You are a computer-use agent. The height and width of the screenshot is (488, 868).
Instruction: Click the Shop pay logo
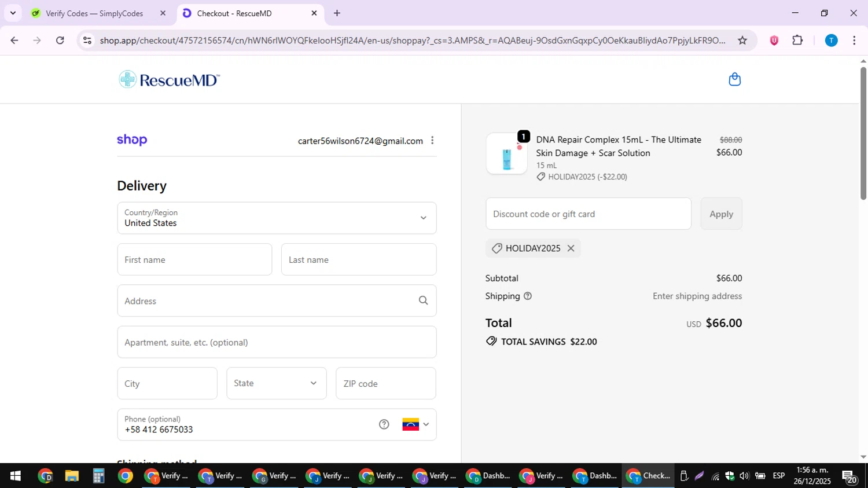tap(132, 140)
